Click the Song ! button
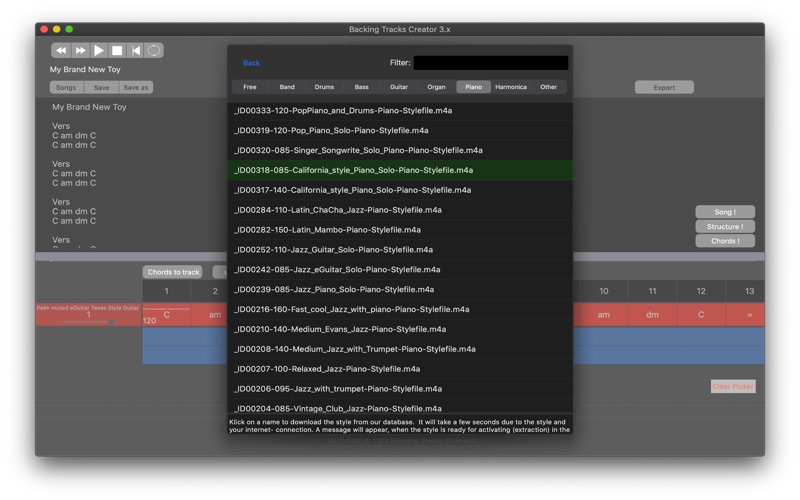This screenshot has height=500, width=800. (724, 212)
